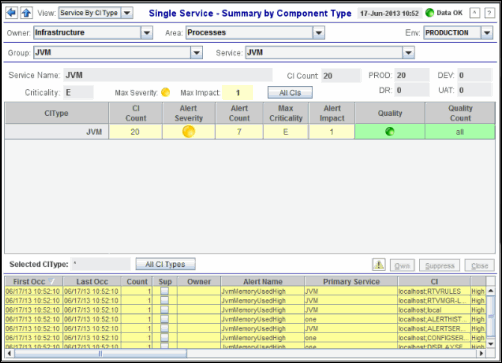
Task: Click the Own button
Action: [x=402, y=266]
